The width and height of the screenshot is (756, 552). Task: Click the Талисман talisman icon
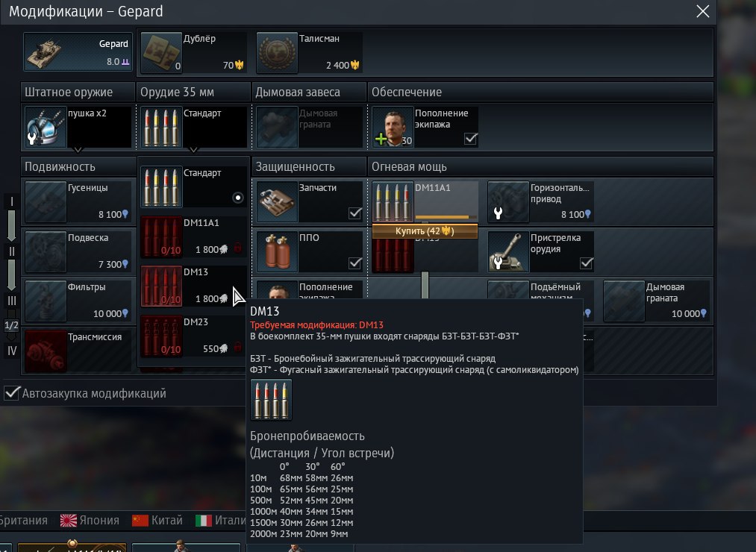pyautogui.click(x=277, y=52)
